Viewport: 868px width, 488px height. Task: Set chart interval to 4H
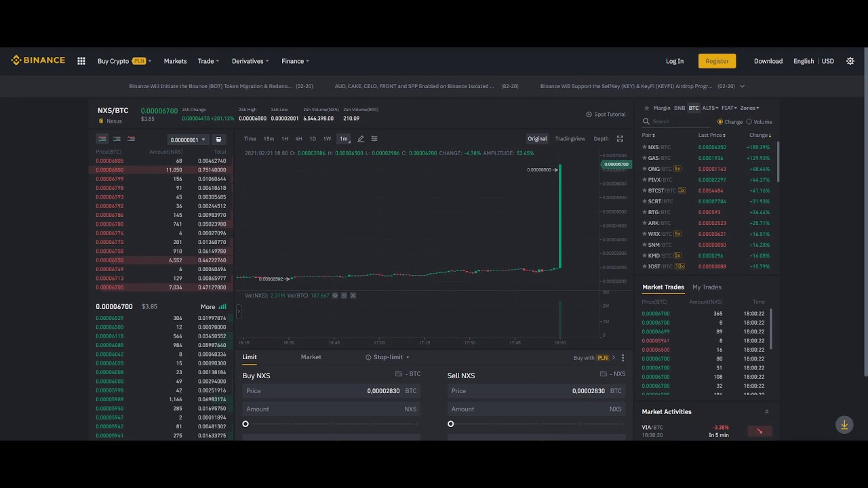coord(298,139)
